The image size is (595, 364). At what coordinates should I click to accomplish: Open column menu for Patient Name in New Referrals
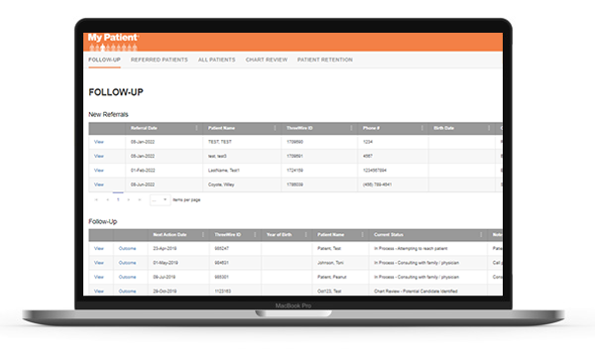tap(275, 128)
